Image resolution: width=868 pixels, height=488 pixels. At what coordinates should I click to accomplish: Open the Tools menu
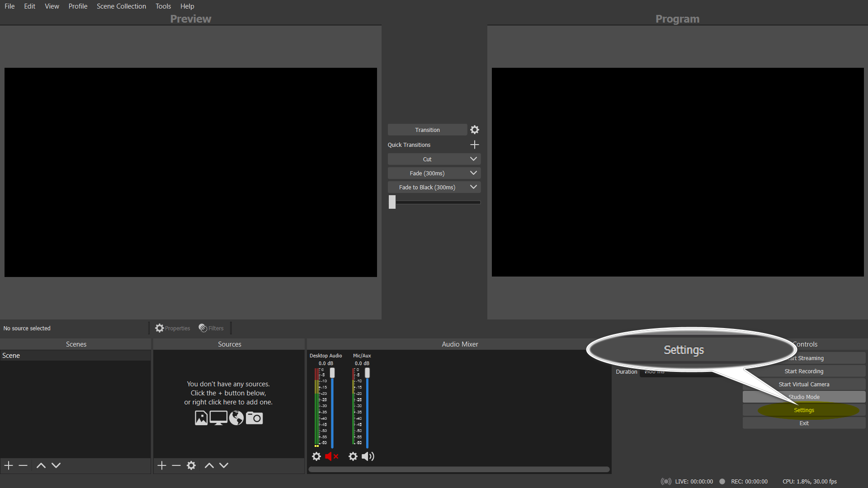click(x=163, y=6)
